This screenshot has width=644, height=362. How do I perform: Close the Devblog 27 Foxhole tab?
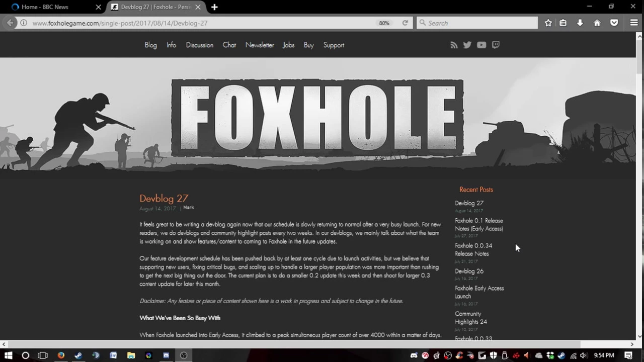coord(198,7)
